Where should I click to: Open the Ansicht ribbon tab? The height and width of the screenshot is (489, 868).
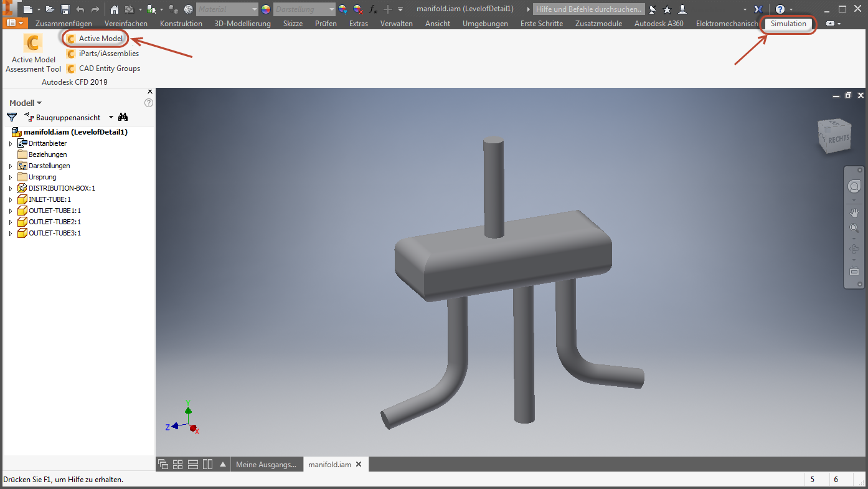coord(437,24)
